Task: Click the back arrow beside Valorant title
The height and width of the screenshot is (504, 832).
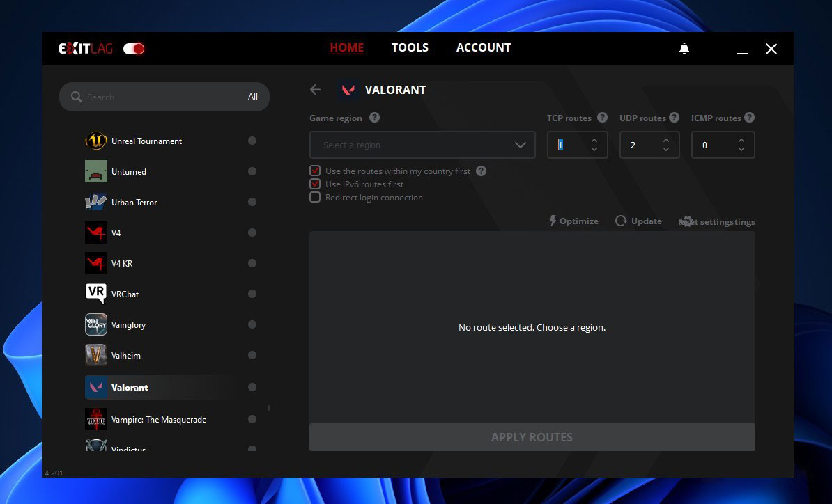Action: tap(315, 90)
